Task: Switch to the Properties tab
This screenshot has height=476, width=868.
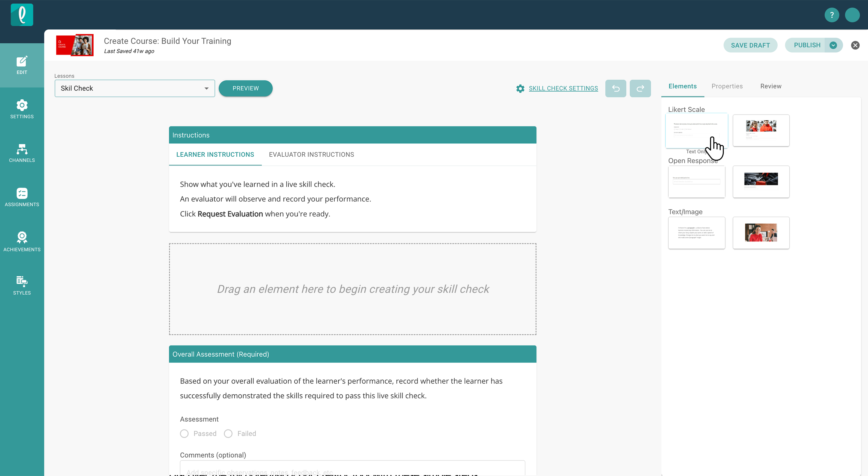Action: click(x=727, y=86)
